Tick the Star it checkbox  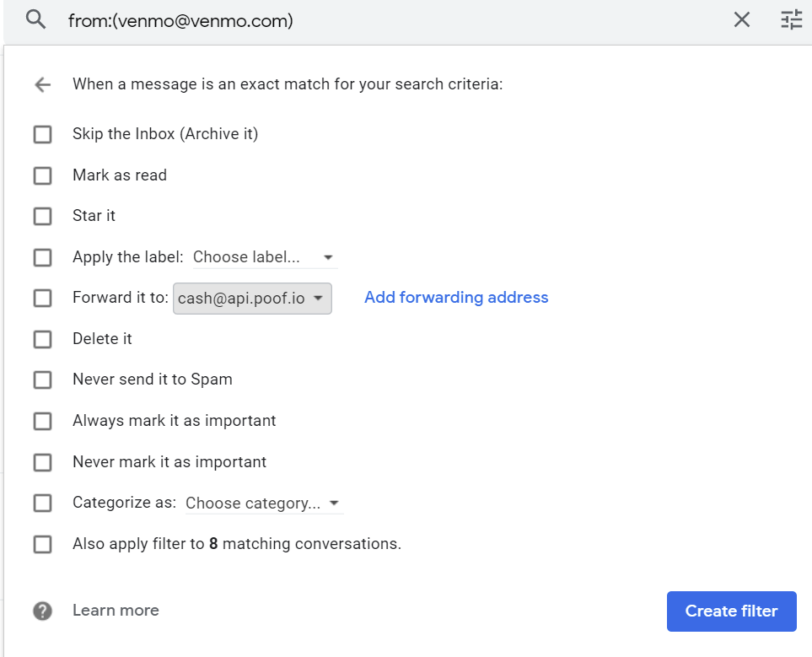pyautogui.click(x=42, y=216)
